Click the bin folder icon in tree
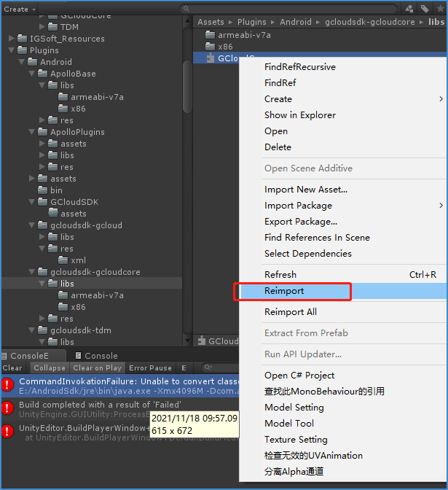This screenshot has height=490, width=448. 43,190
